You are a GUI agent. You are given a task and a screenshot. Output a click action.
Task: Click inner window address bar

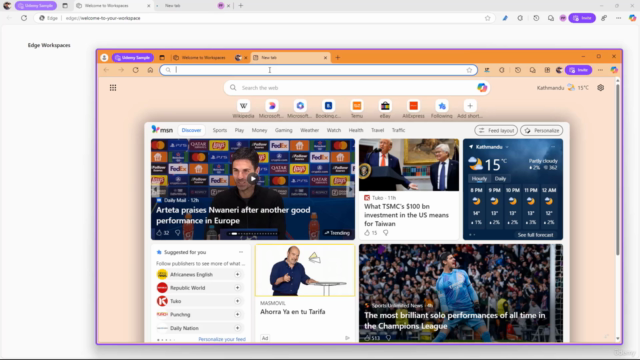click(318, 70)
